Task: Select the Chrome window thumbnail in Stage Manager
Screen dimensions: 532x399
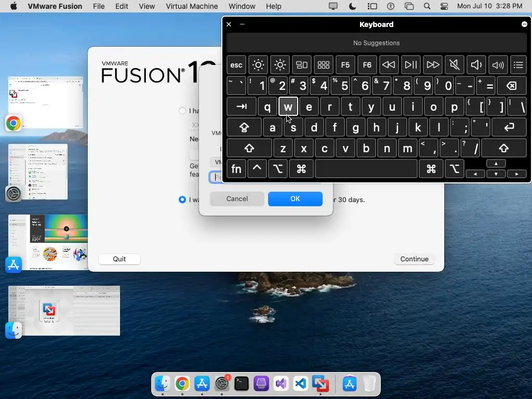Action: (x=46, y=102)
